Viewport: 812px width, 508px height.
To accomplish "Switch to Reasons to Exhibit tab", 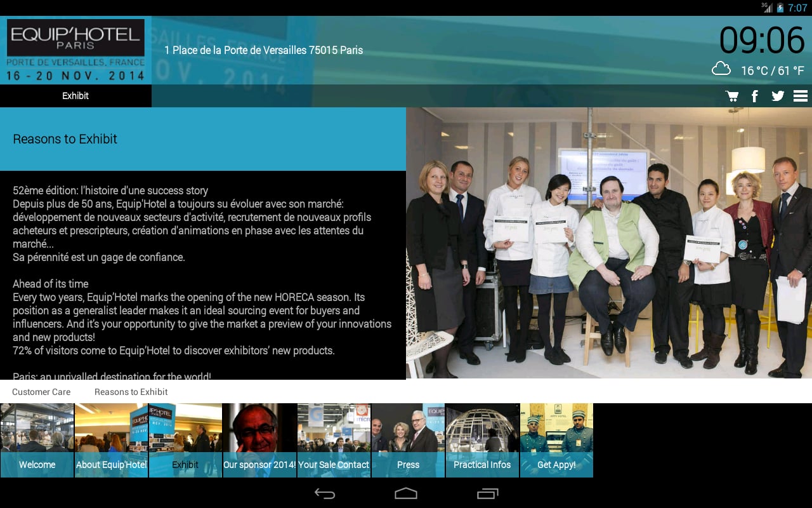I will (131, 392).
